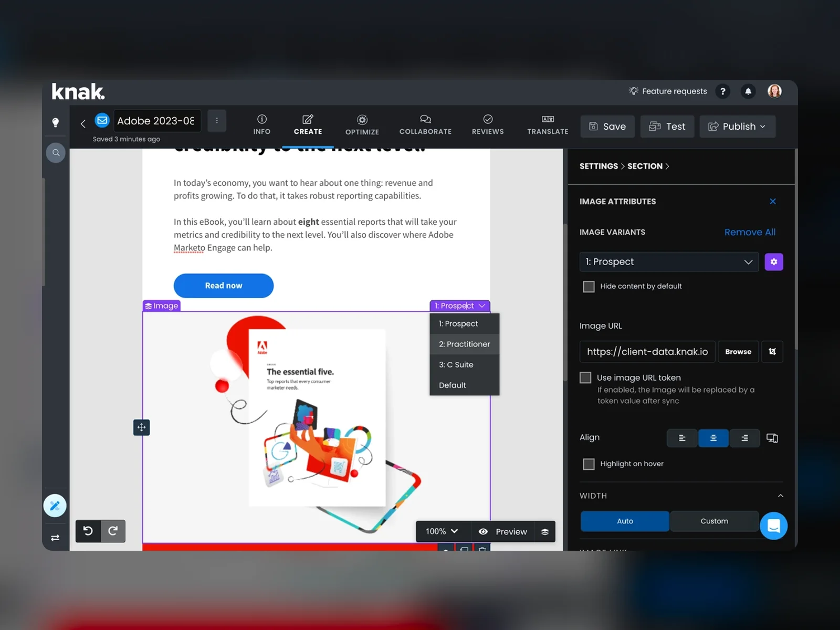Tick Highlight on hover checkbox

coord(589,464)
